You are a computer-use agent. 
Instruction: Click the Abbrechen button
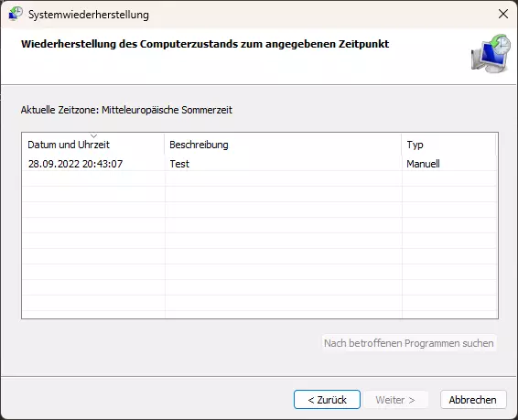click(473, 400)
